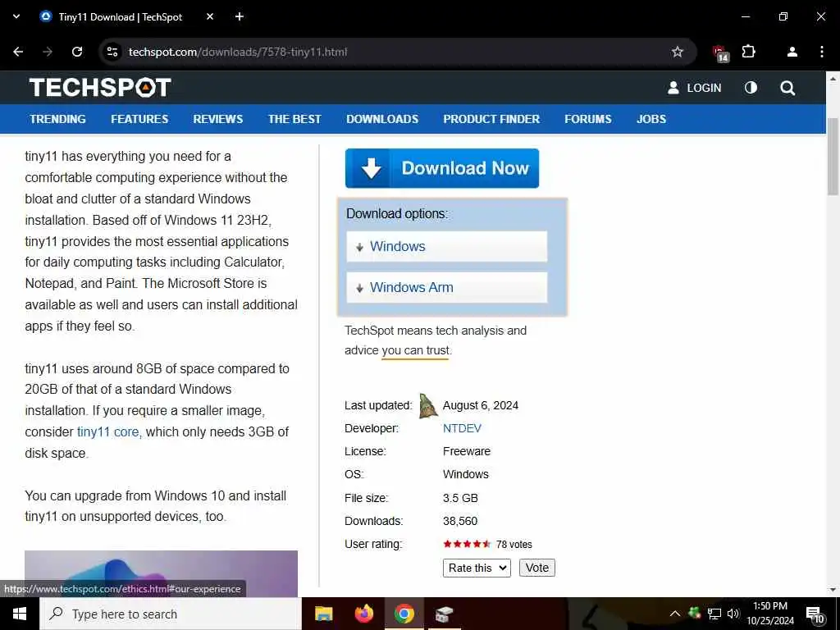
Task: Open taskbar clock showing 1:50 PM
Action: point(769,614)
